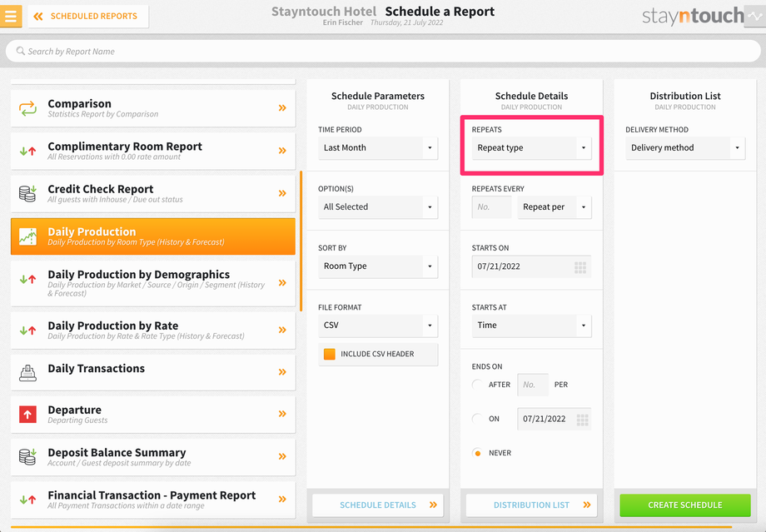Select Ends On date radio button
The height and width of the screenshot is (532, 766).
click(x=477, y=419)
